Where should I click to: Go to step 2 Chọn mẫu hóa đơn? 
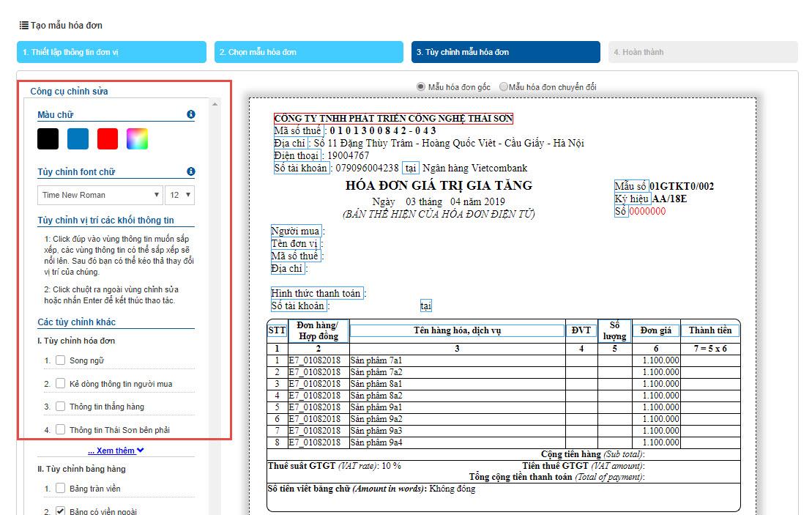point(309,52)
